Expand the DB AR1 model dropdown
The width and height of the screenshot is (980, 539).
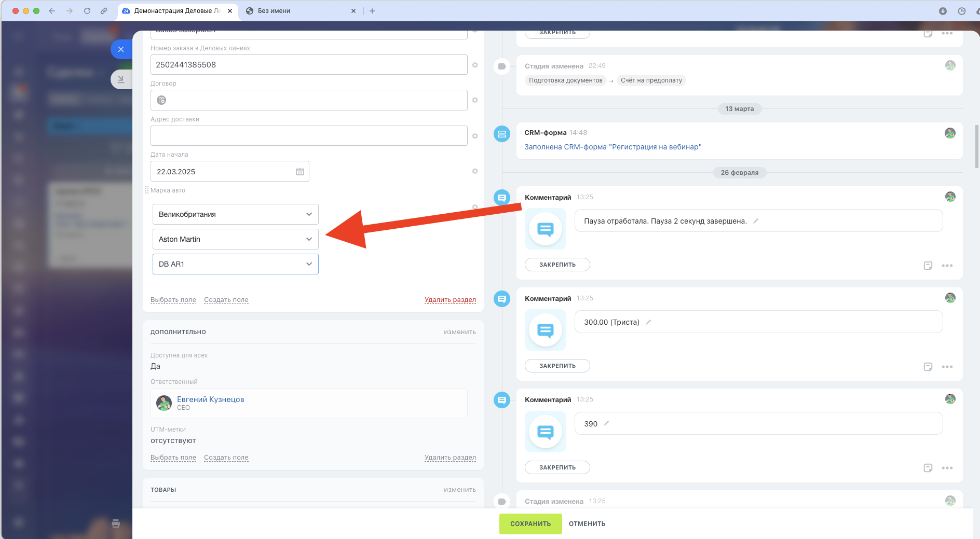(x=236, y=264)
